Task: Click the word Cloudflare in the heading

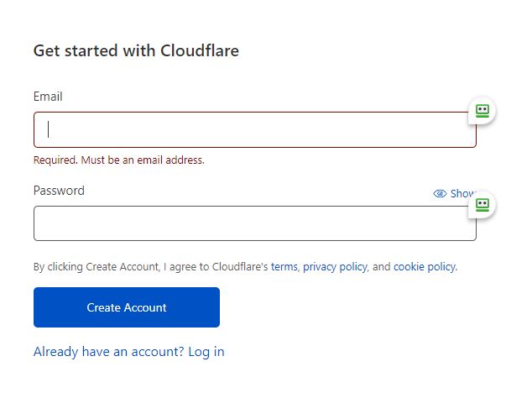Action: point(200,50)
